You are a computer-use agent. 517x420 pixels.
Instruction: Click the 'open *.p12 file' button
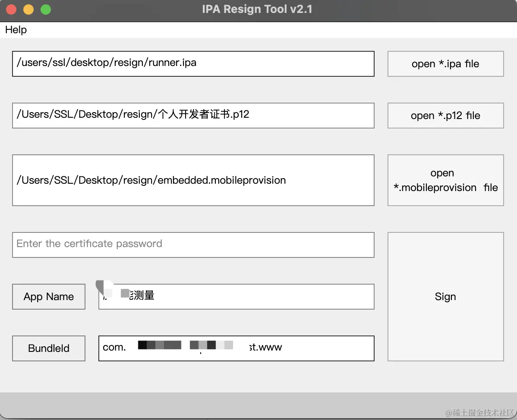click(445, 116)
